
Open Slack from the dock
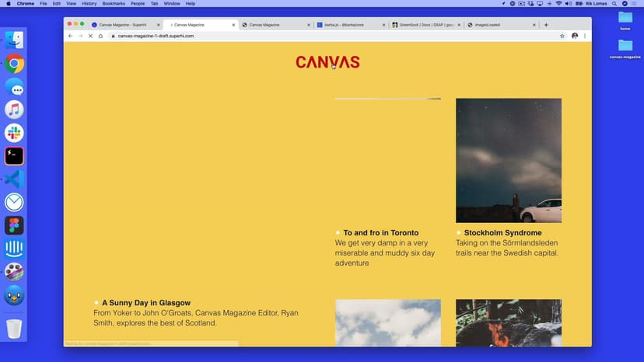[14, 133]
